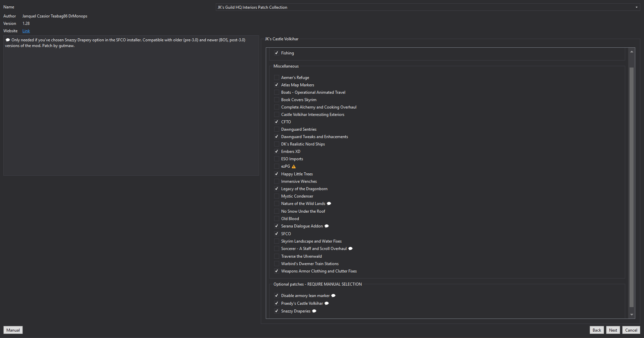Click comment bubble beside Nature of the Wild Lands
The width and height of the screenshot is (644, 338).
(329, 204)
